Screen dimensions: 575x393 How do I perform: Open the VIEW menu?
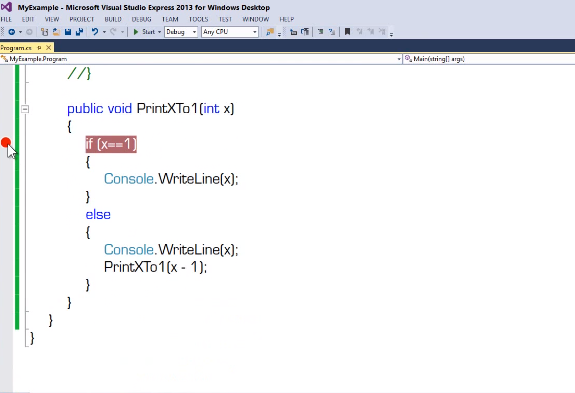pos(52,19)
